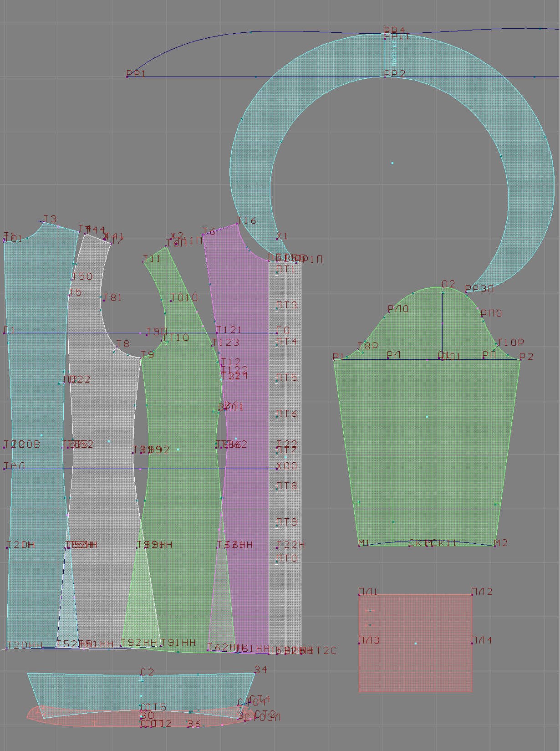Select point ПЛ4 on the rectangle's right edge
The image size is (560, 751).
pos(472,643)
